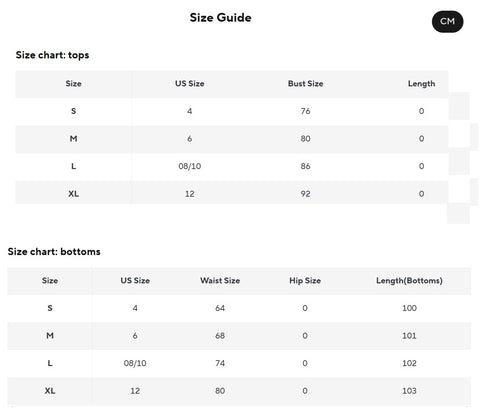Image resolution: width=480 pixels, height=419 pixels.
Task: Click the 08/10 US size in tops chart
Action: [190, 166]
